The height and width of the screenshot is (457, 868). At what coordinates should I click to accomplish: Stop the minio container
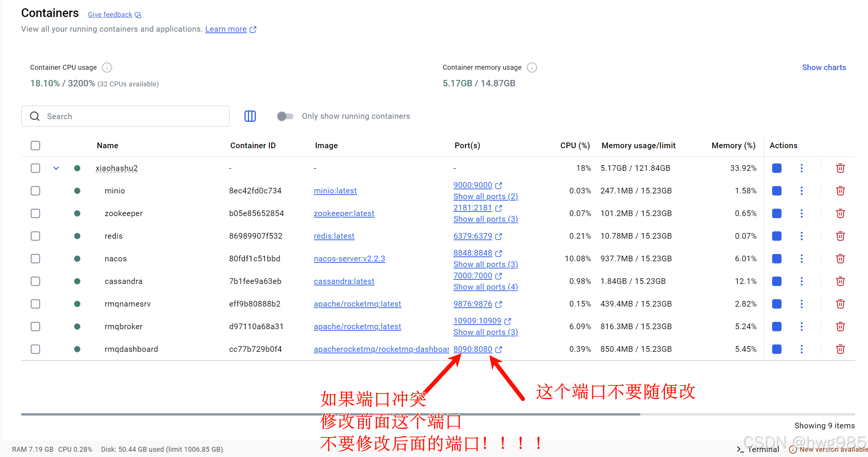click(776, 191)
